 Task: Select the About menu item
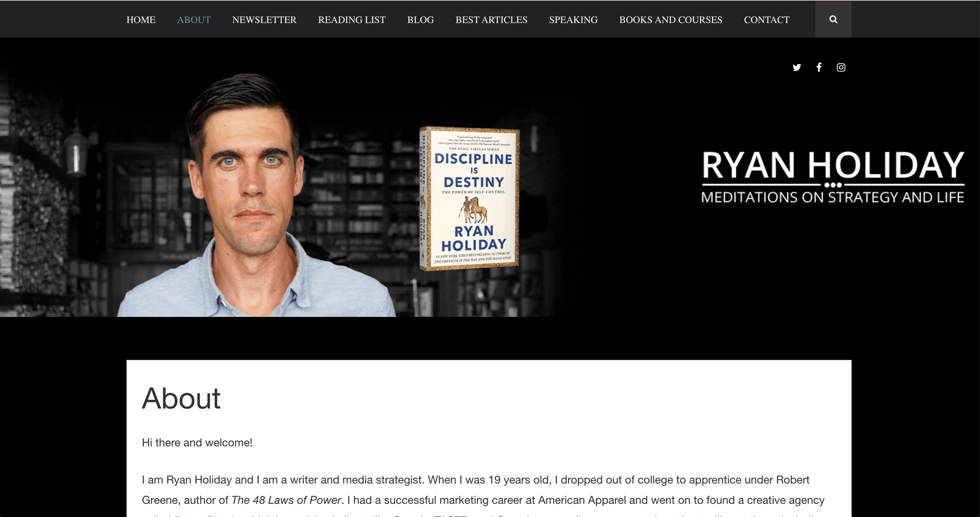(194, 20)
